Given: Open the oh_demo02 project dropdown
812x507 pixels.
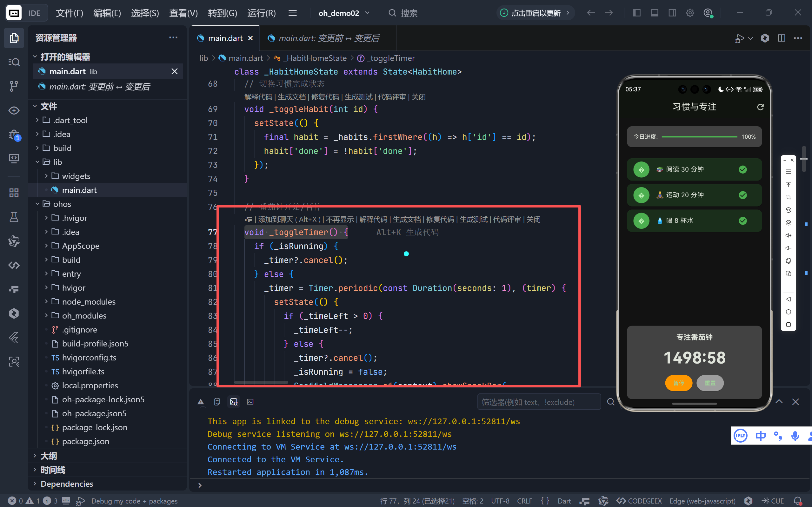Looking at the screenshot, I should tap(344, 13).
